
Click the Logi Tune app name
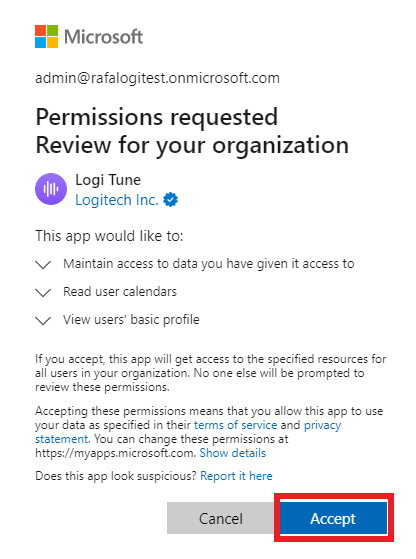pyautogui.click(x=108, y=180)
